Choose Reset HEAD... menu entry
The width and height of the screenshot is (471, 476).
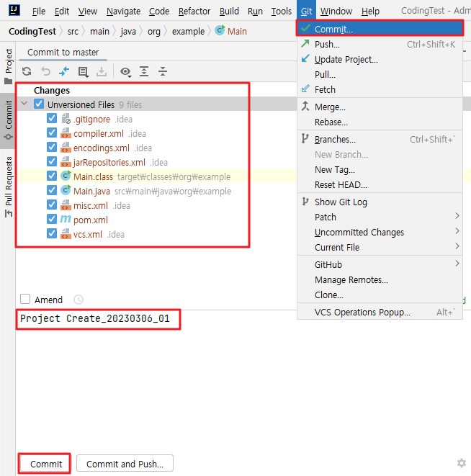pyautogui.click(x=380, y=185)
